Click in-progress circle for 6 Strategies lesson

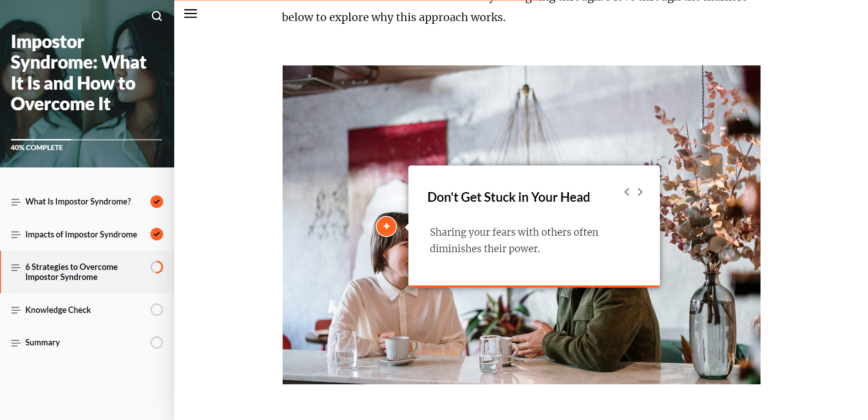tap(157, 267)
